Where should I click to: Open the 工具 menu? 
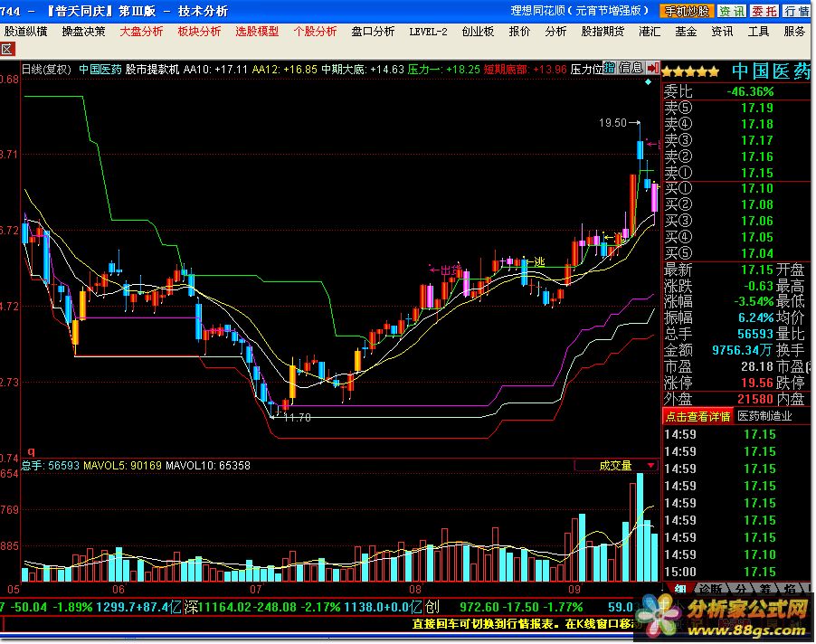[759, 32]
